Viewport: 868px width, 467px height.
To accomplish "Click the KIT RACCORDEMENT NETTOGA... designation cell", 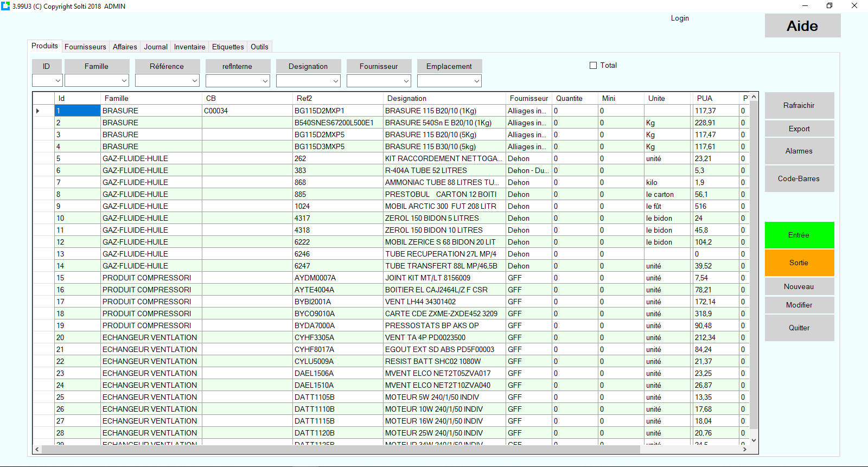I will (445, 158).
